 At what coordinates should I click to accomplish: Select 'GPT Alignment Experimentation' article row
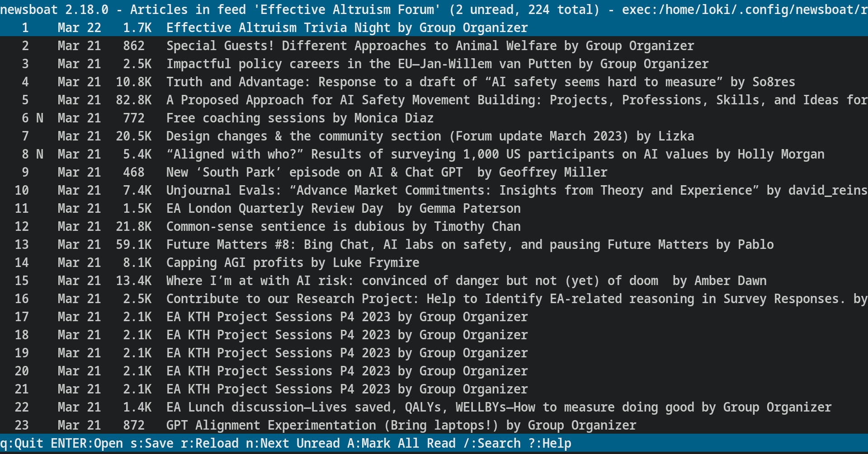coord(401,425)
